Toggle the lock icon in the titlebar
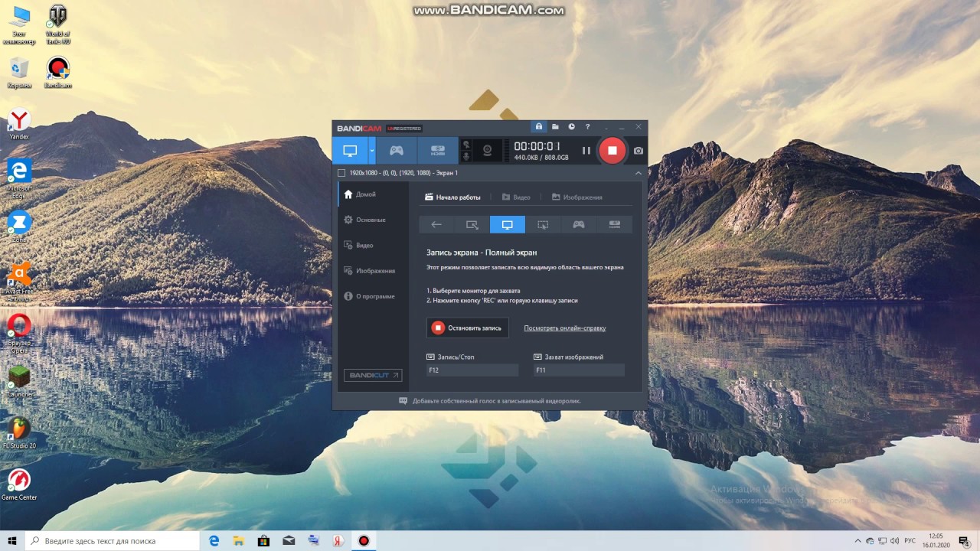The image size is (980, 551). point(539,126)
